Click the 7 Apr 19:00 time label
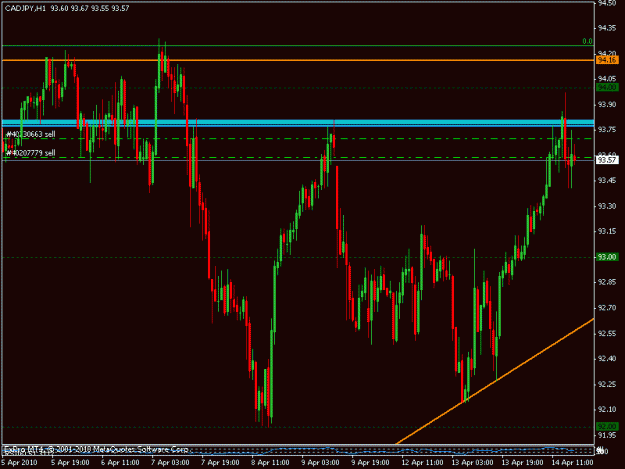625x469 pixels. pos(220,463)
